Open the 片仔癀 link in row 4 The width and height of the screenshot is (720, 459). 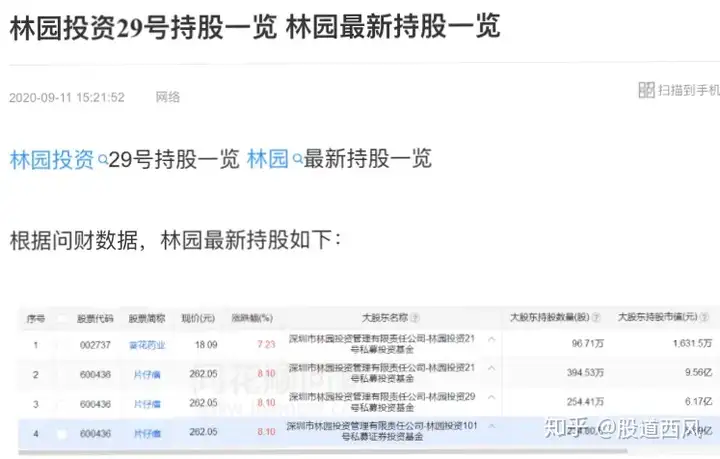click(x=147, y=433)
